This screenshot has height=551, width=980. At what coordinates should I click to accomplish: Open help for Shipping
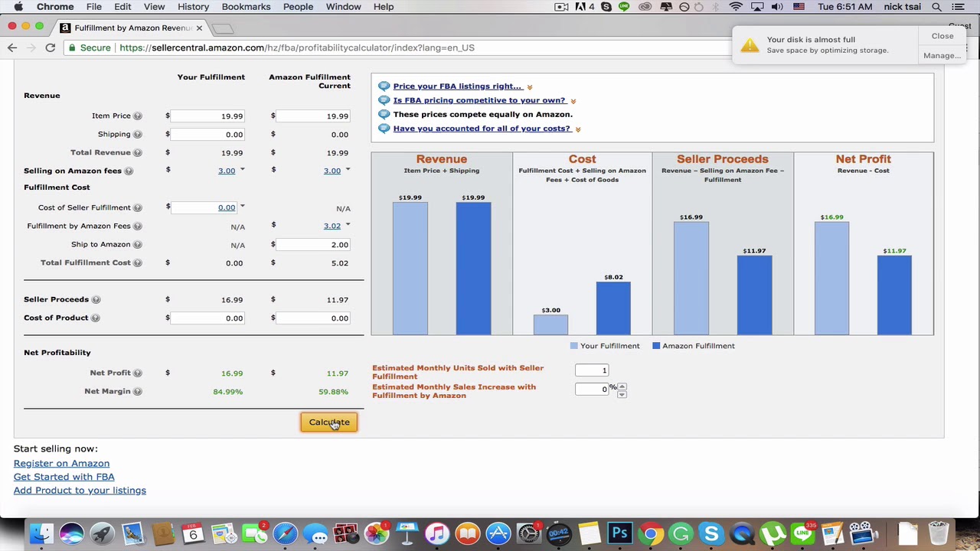138,135
